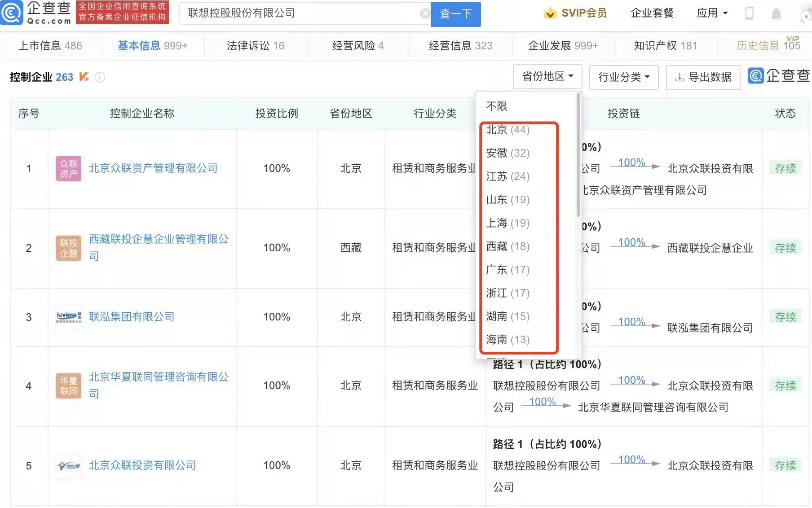Click the lovima 联泓集团 logo thumbnail
This screenshot has height=508, width=812.
pyautogui.click(x=69, y=317)
